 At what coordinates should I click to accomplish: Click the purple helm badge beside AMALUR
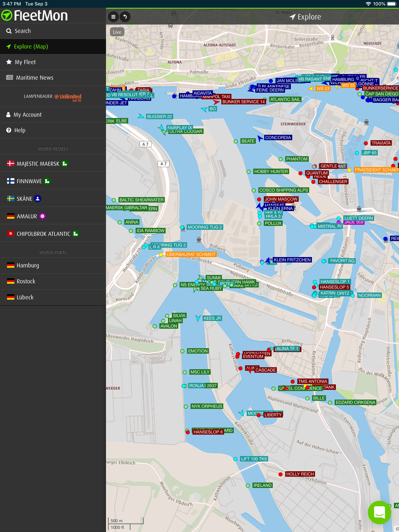click(x=43, y=217)
